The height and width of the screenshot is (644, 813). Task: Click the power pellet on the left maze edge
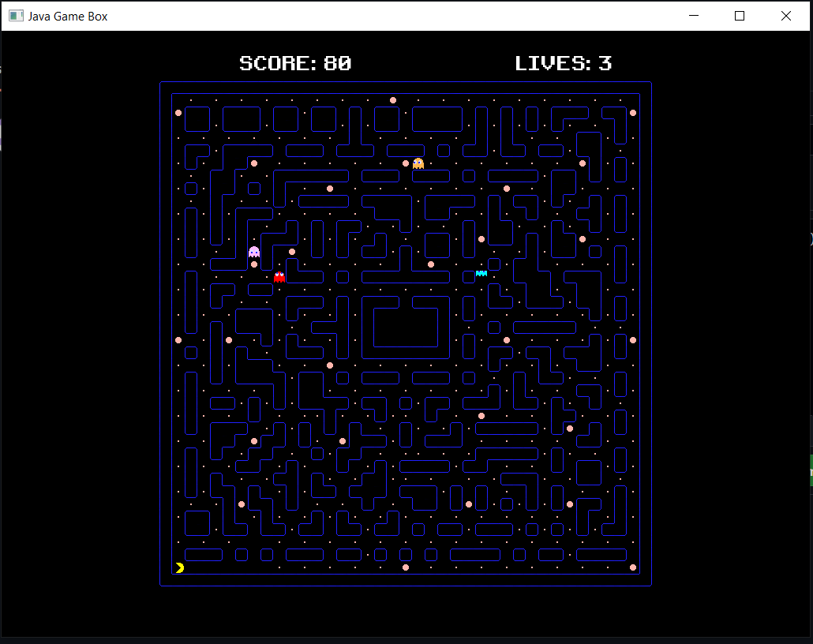pyautogui.click(x=178, y=339)
